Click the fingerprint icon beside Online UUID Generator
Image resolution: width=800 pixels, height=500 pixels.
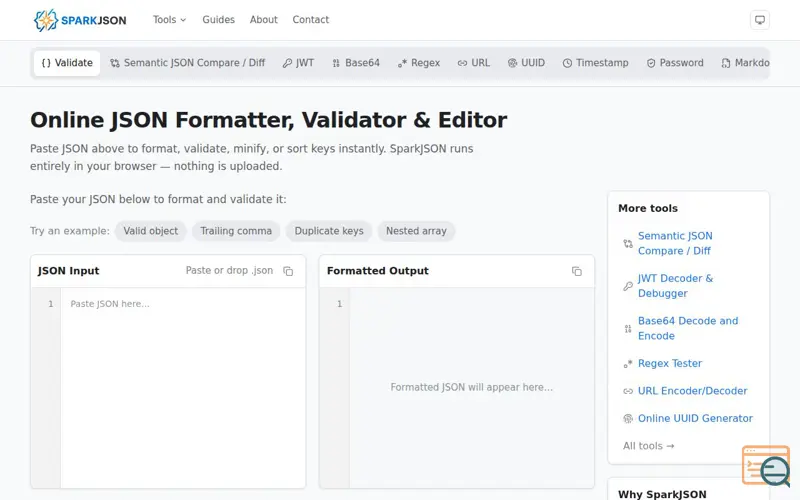[x=628, y=419]
